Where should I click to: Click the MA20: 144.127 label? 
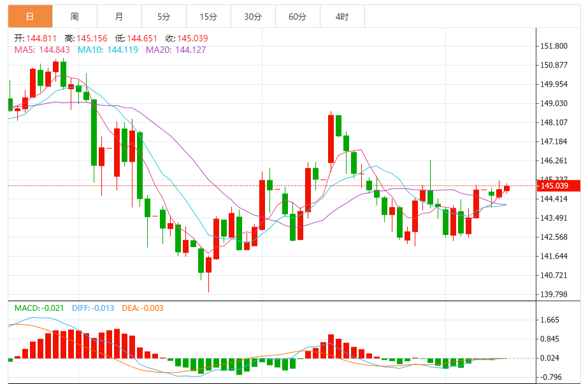click(x=176, y=50)
